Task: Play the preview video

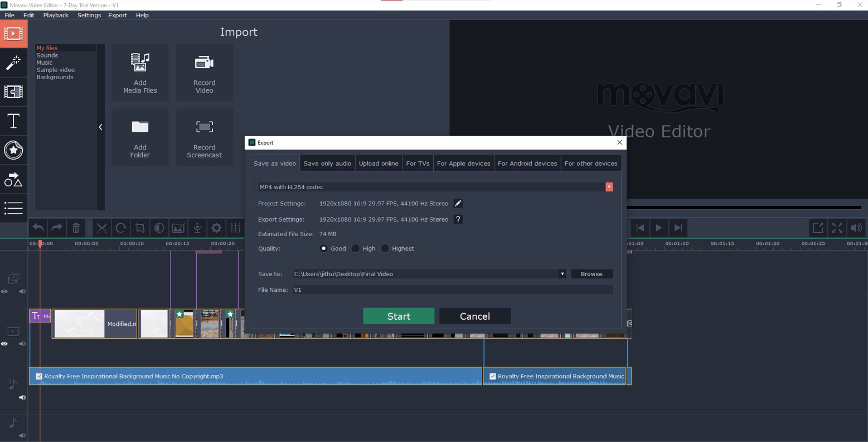Action: (659, 228)
